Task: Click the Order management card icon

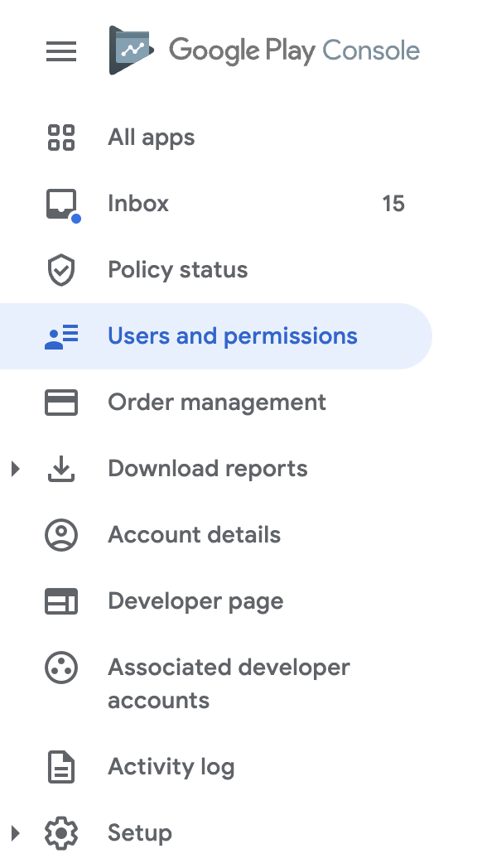Action: point(61,403)
